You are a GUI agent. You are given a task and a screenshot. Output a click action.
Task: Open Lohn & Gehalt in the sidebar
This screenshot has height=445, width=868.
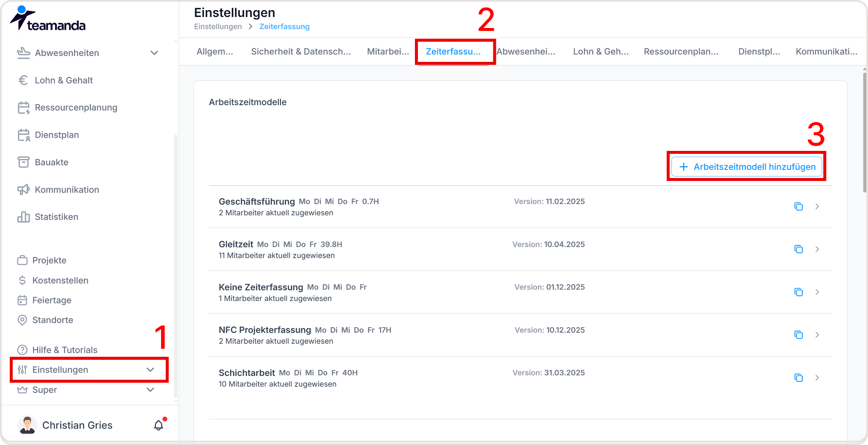pyautogui.click(x=64, y=80)
